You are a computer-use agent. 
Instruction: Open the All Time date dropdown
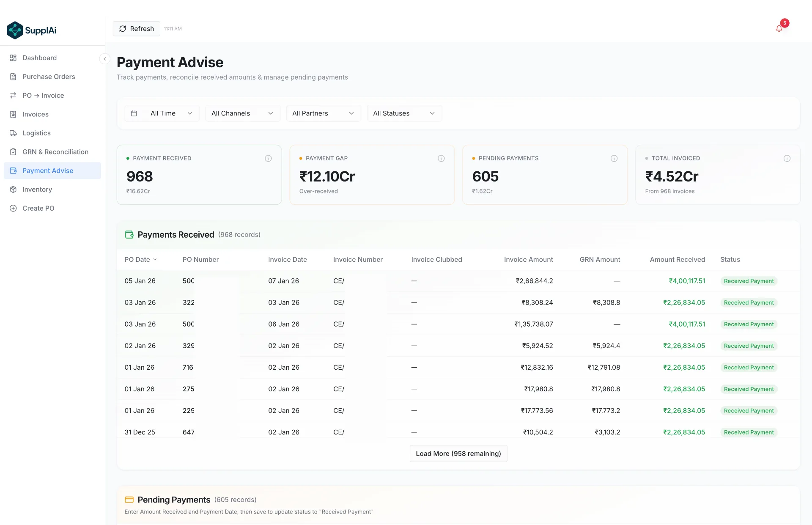[x=162, y=113]
